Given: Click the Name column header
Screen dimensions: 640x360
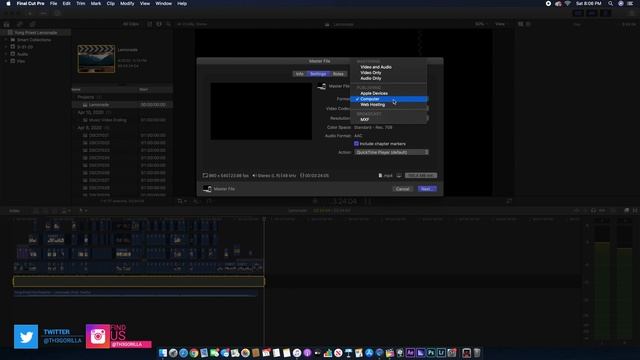Looking at the screenshot, I should click(x=76, y=89).
